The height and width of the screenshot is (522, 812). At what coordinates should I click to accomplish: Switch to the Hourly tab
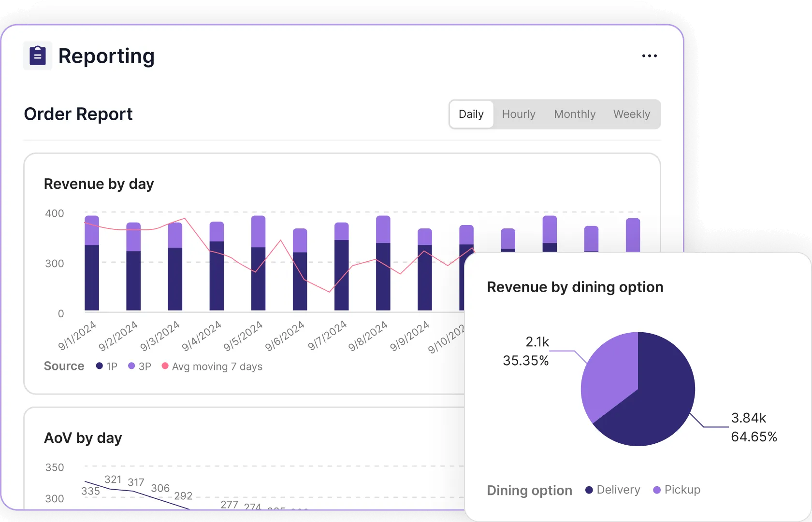coord(518,114)
